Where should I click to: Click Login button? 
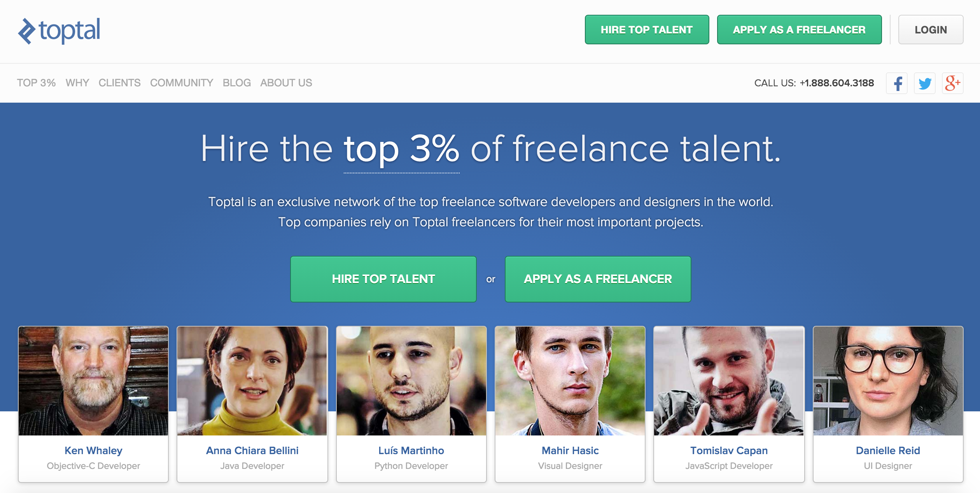click(932, 28)
